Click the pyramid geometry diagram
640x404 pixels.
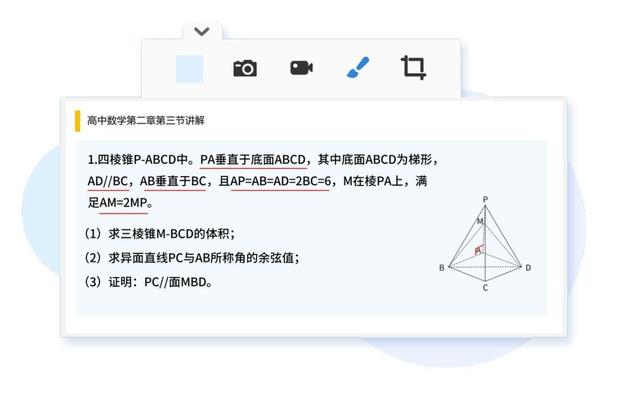click(x=485, y=244)
